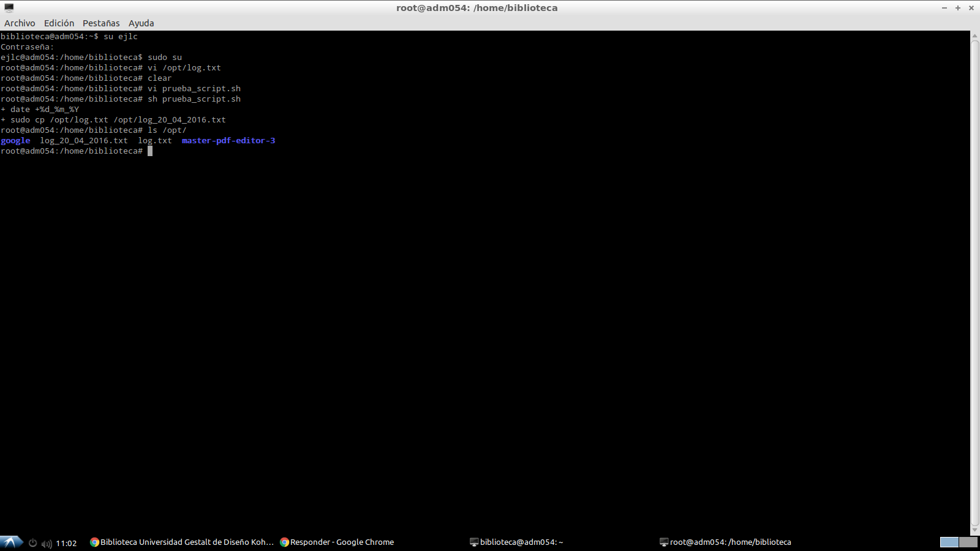Click 'log_20_04_2016.txt' in the ls output
The image size is (980, 551).
84,141
